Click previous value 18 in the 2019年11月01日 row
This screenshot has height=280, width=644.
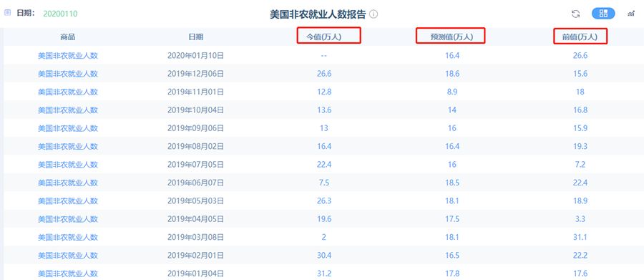click(580, 92)
